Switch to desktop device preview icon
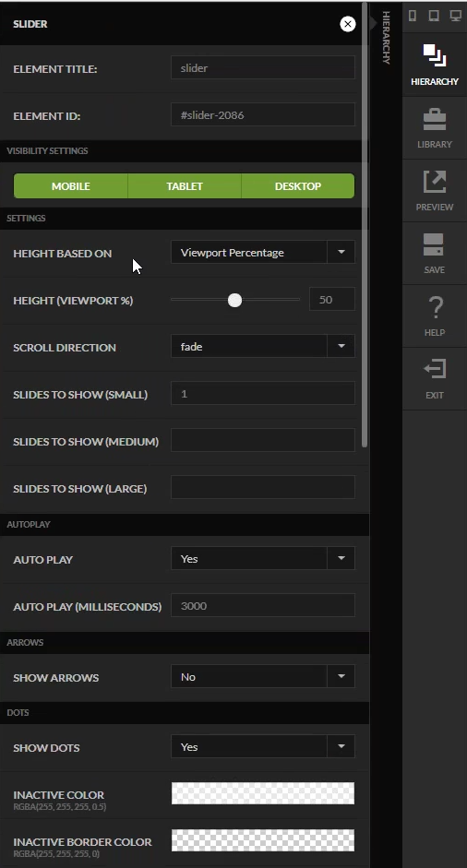The width and height of the screenshot is (467, 868). pos(455,15)
